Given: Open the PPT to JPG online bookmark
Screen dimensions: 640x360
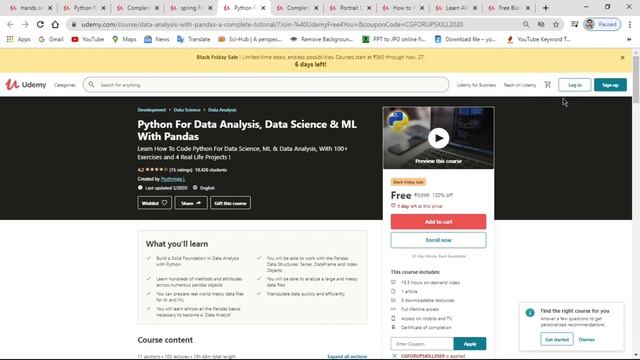Looking at the screenshot, I should click(x=394, y=39).
